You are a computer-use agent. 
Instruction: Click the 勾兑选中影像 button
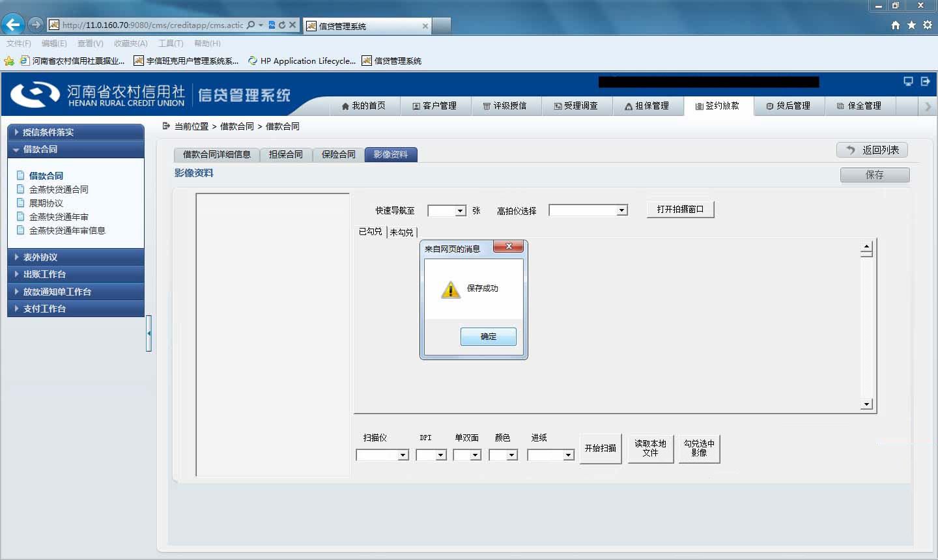coord(699,448)
